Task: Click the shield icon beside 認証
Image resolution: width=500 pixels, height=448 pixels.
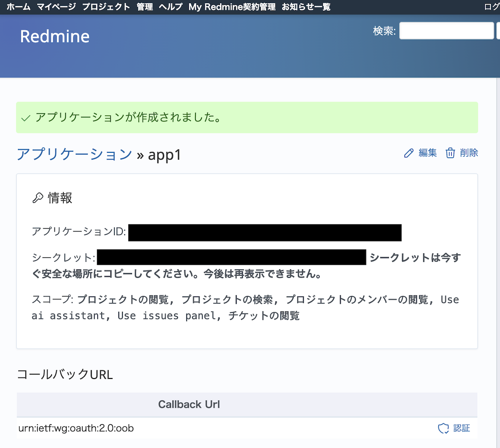Action: [443, 428]
